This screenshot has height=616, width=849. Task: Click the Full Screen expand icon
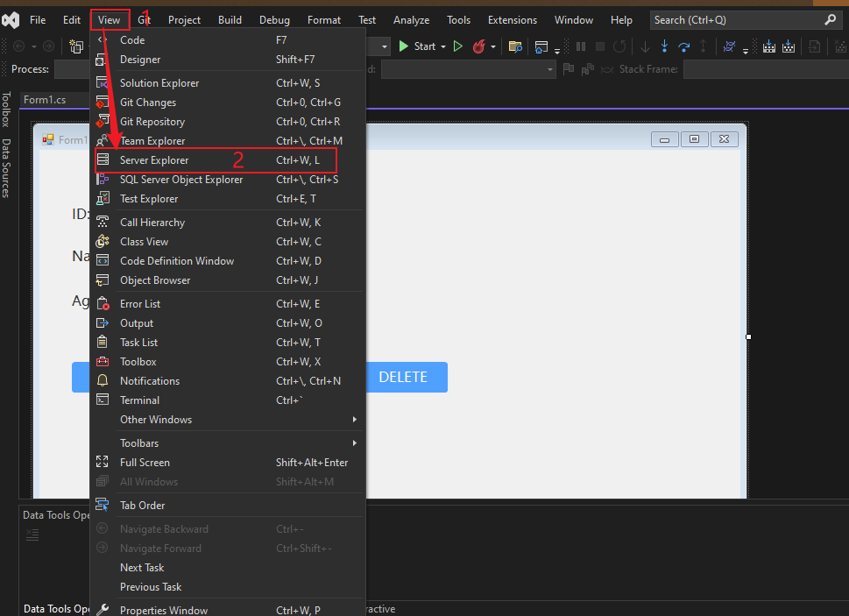[103, 463]
